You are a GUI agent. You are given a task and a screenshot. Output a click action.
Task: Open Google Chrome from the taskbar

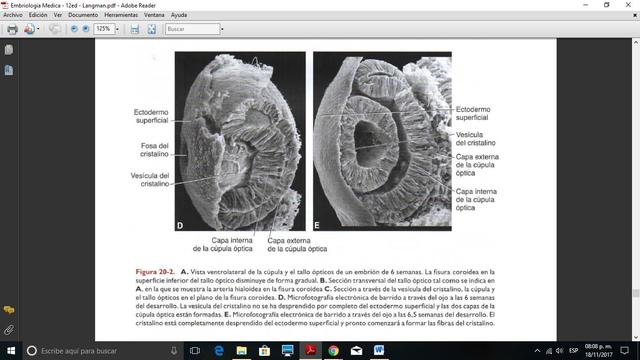click(333, 351)
